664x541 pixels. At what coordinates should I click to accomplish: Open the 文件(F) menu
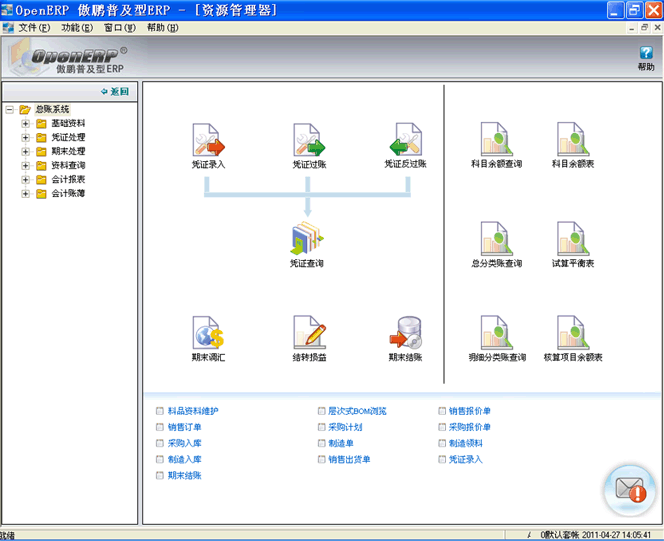click(33, 28)
